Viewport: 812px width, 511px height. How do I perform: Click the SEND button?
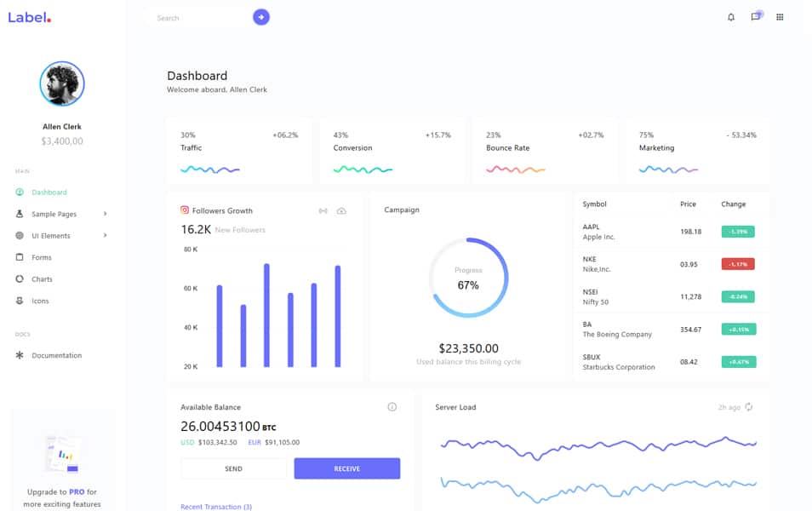coord(232,468)
